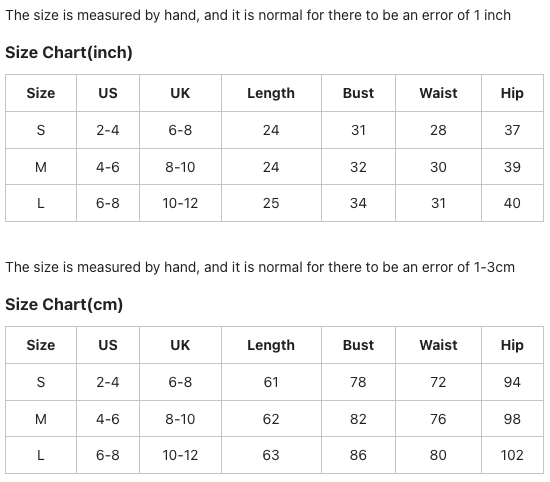Click Waist header in the cm chart
The width and height of the screenshot is (550, 482).
pos(438,345)
